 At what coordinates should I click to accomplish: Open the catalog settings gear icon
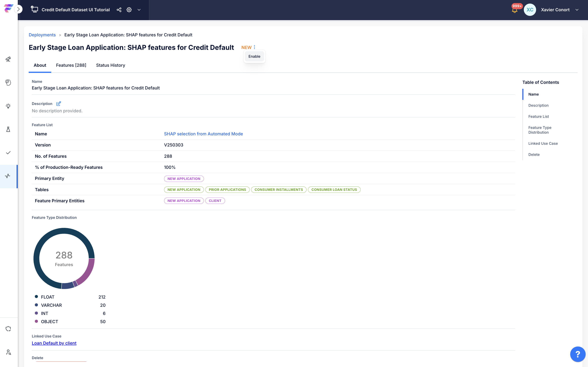click(129, 10)
